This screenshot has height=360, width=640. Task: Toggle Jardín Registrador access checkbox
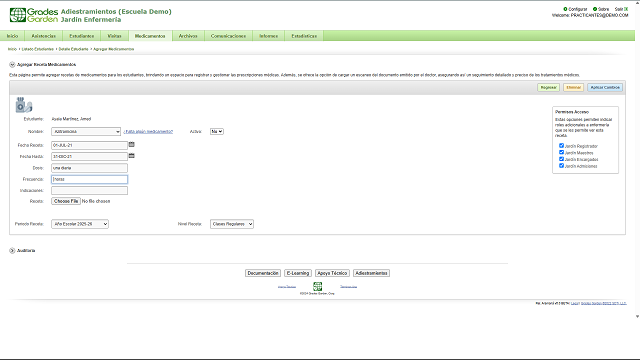[x=561, y=145]
